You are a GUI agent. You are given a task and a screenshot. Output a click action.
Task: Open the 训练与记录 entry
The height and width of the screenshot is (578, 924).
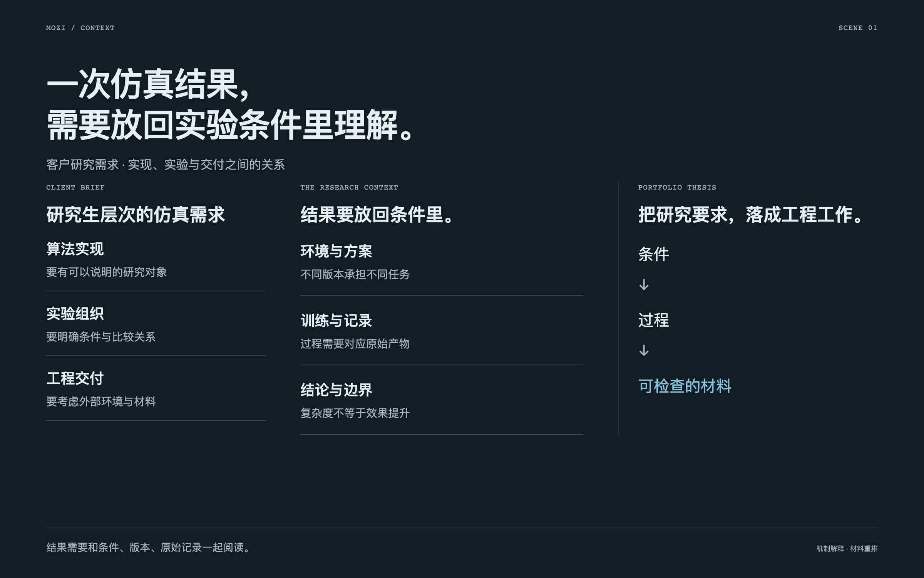pyautogui.click(x=336, y=321)
